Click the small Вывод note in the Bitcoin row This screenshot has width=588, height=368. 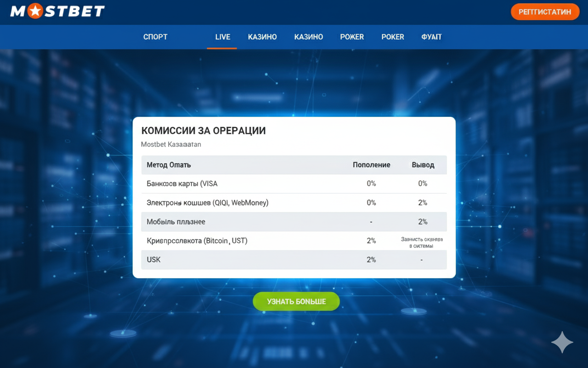422,242
